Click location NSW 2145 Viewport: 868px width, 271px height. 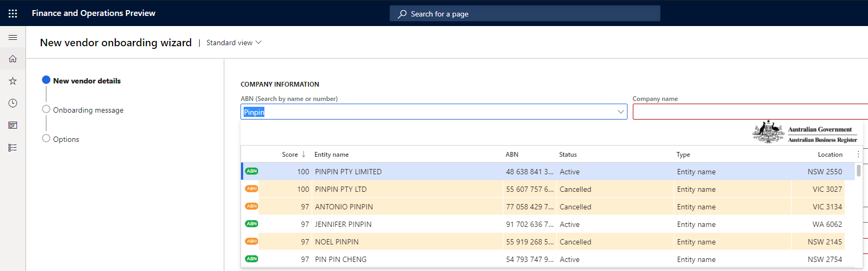(825, 242)
